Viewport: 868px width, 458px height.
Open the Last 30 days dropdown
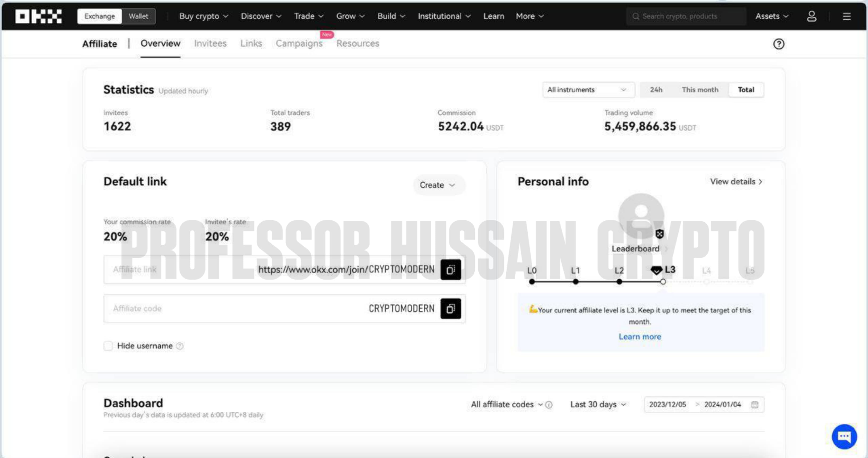point(598,405)
